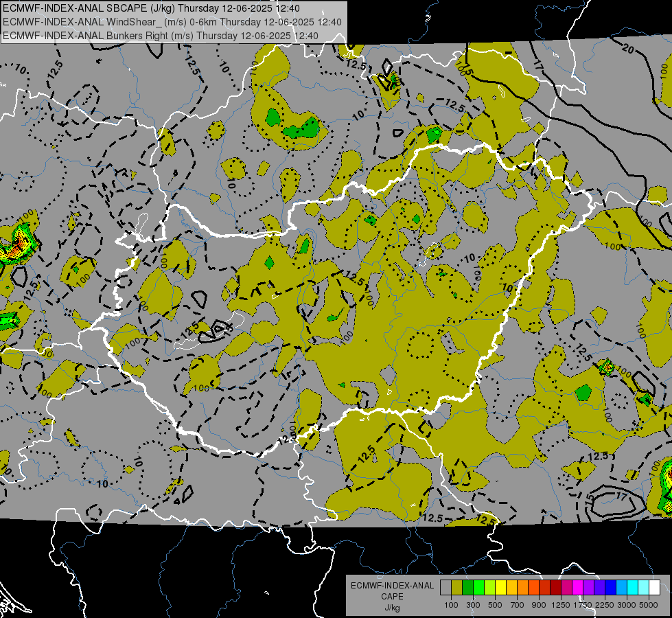Click the J/kg unit label in the legend
The image size is (672, 618).
pyautogui.click(x=392, y=608)
